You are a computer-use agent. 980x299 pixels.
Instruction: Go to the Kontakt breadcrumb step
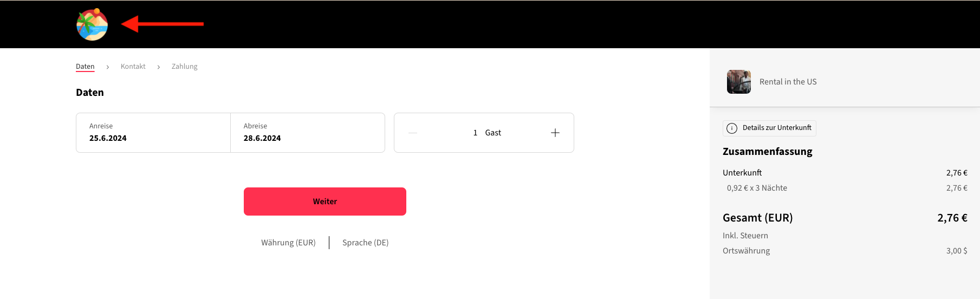click(x=133, y=67)
